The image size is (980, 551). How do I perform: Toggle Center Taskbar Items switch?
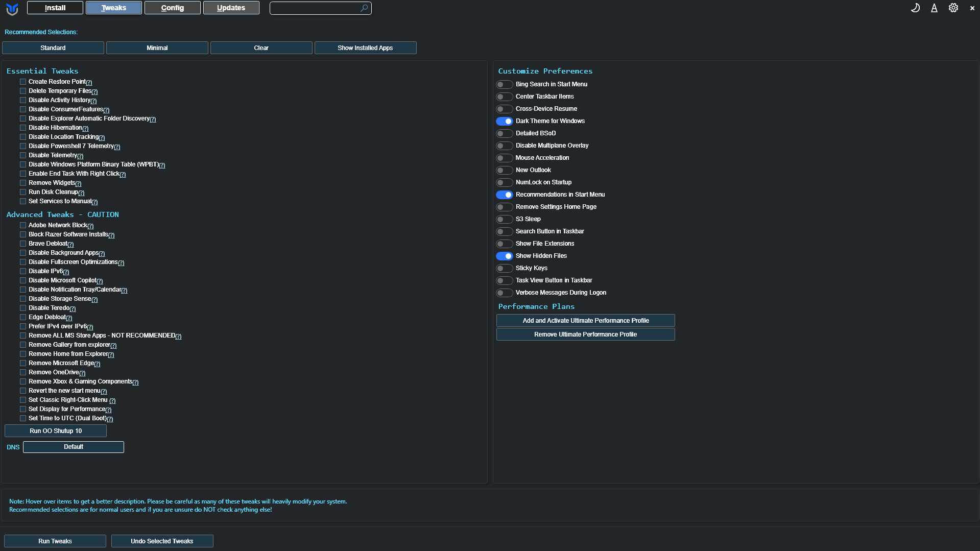click(x=505, y=97)
